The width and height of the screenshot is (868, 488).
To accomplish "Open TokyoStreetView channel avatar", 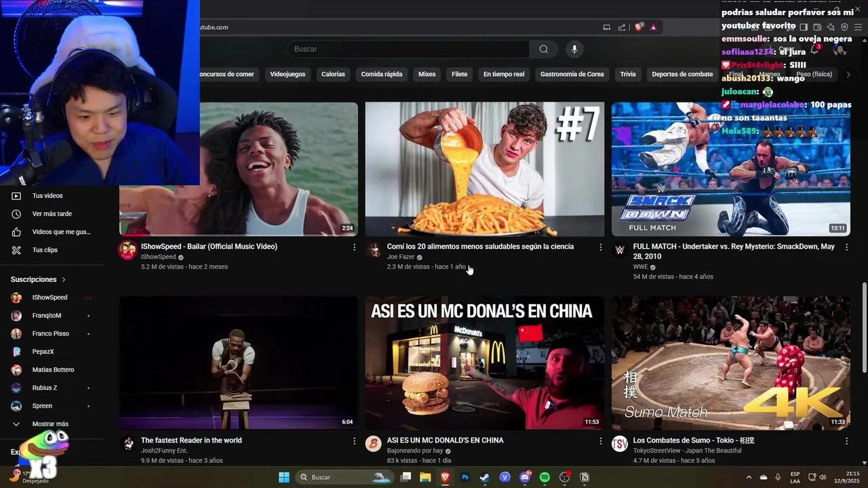I will click(x=620, y=444).
